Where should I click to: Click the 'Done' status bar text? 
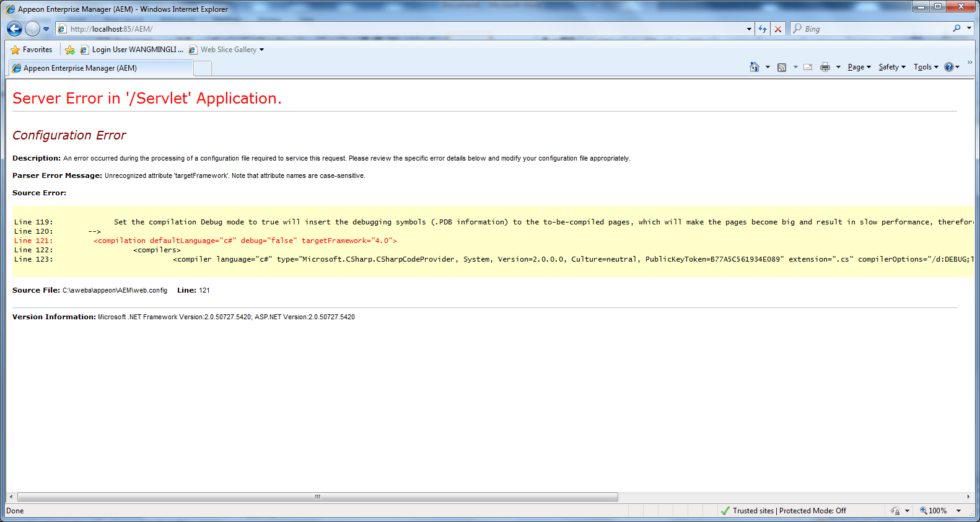click(x=15, y=511)
